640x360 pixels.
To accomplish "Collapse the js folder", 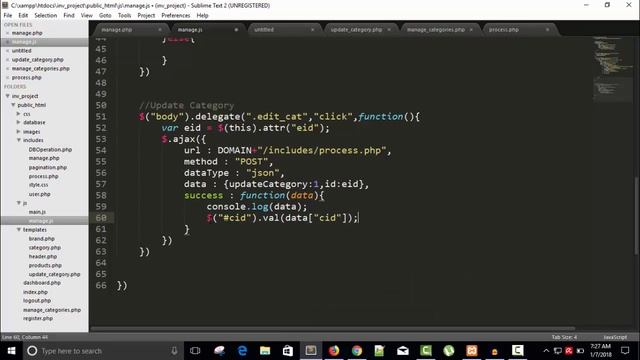I will (x=18, y=203).
